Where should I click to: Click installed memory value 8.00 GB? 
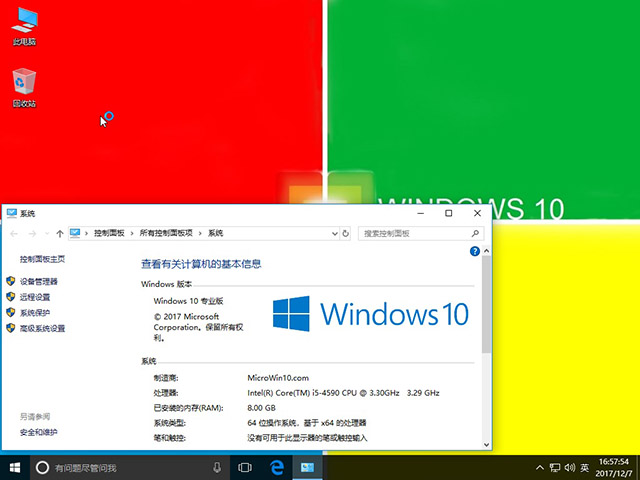coord(261,408)
